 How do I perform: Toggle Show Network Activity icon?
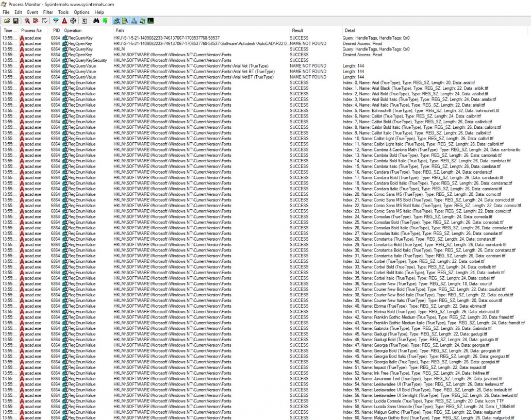tap(134, 21)
